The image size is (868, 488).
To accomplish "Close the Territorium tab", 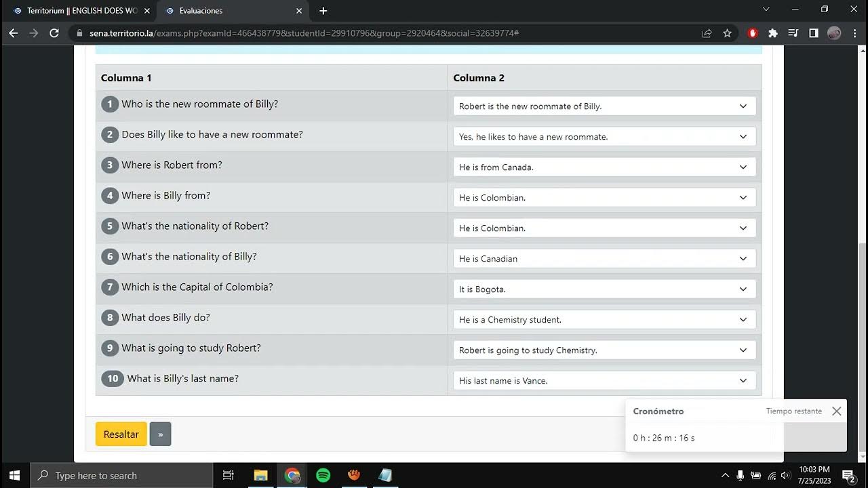I will click(x=146, y=11).
